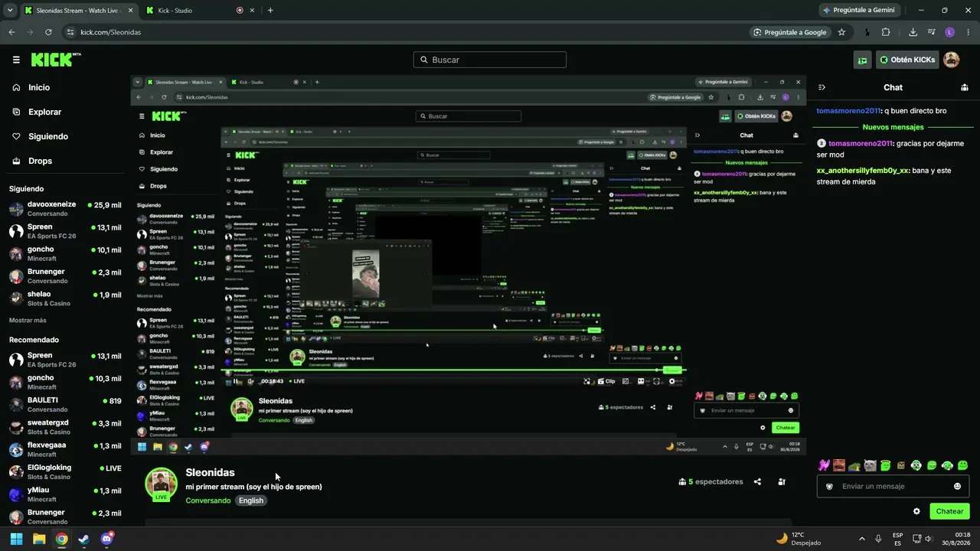980x551 pixels.
Task: Open the chat users list icon
Action: point(965,87)
